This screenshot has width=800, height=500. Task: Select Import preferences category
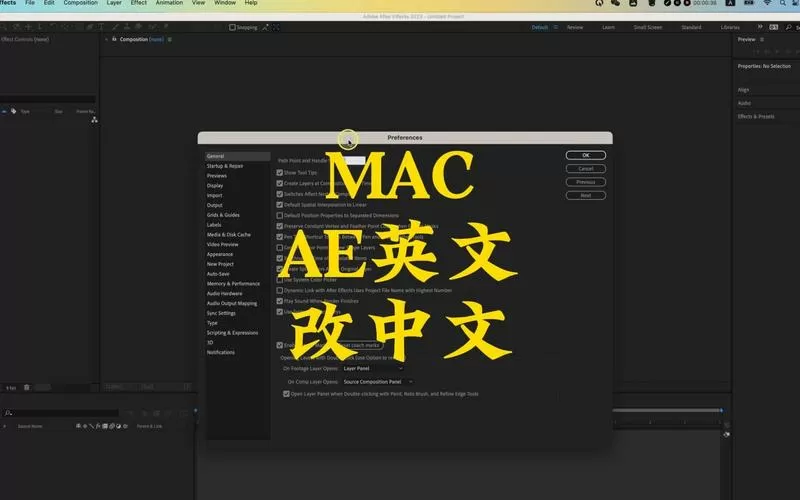(214, 195)
